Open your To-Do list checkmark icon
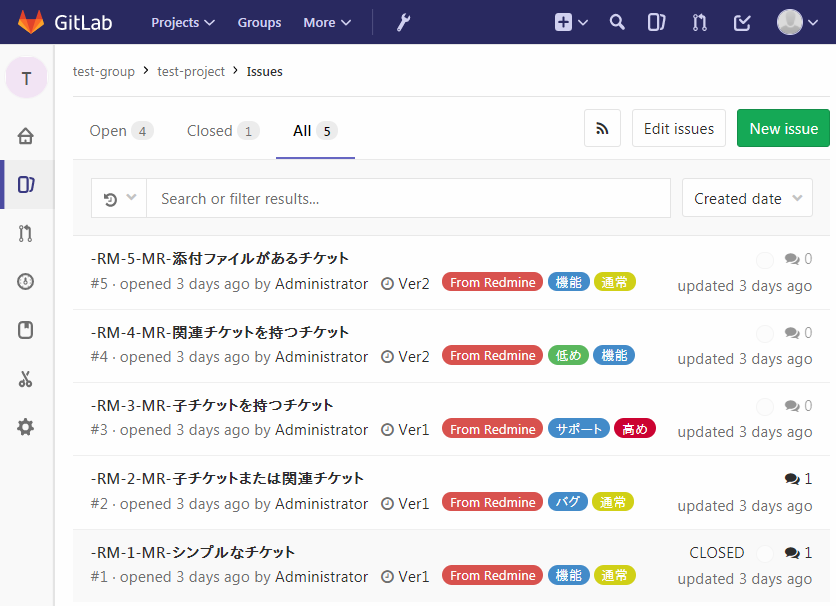Screen dimensions: 836x606 (x=741, y=20)
